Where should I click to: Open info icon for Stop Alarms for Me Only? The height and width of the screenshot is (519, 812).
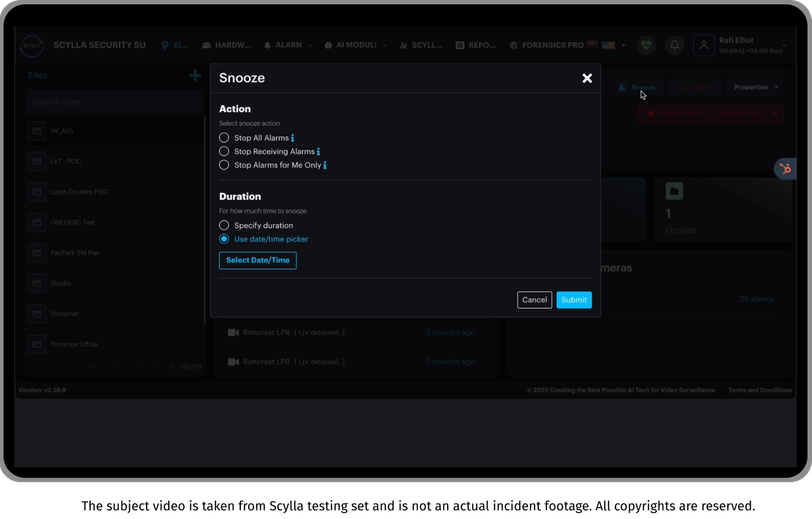325,165
